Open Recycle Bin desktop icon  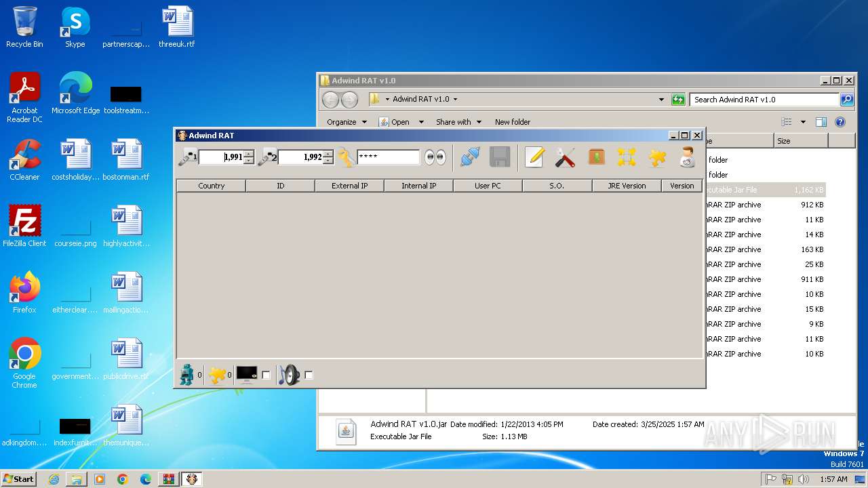pyautogui.click(x=24, y=27)
